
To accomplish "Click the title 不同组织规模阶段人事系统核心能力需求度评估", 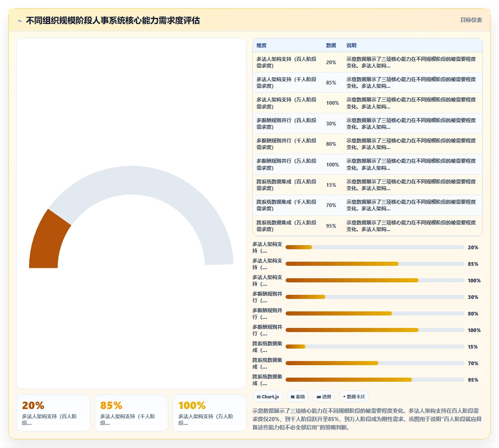I will 113,20.
